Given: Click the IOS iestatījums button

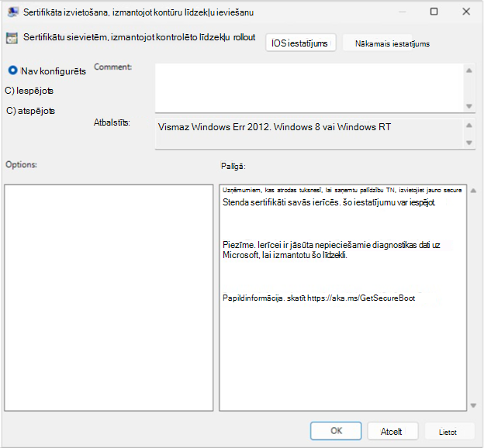Looking at the screenshot, I should [301, 43].
